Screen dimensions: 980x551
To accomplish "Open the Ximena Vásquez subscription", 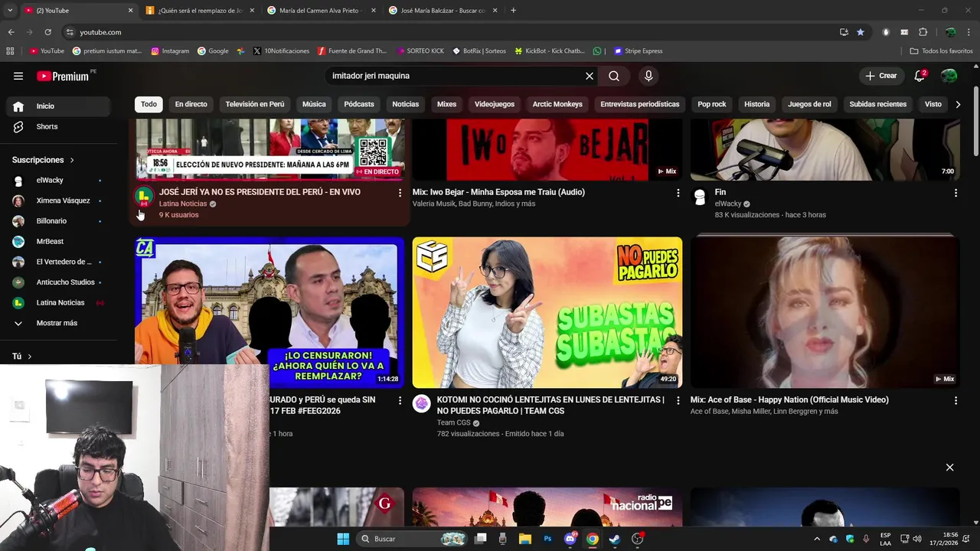I will point(58,201).
